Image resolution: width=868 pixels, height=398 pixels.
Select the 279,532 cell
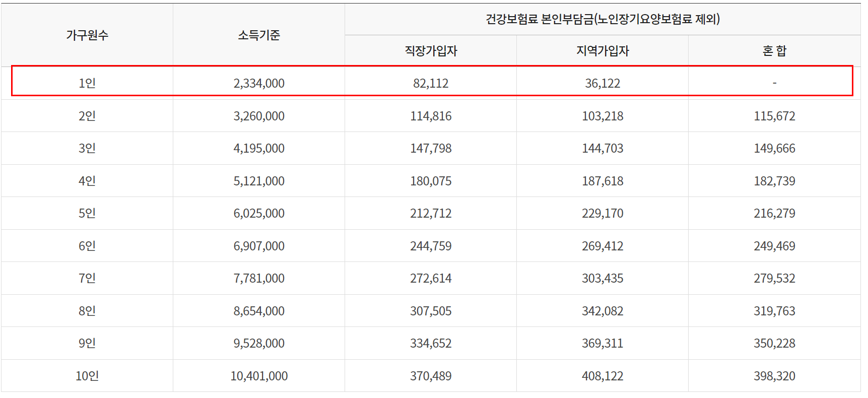(774, 278)
